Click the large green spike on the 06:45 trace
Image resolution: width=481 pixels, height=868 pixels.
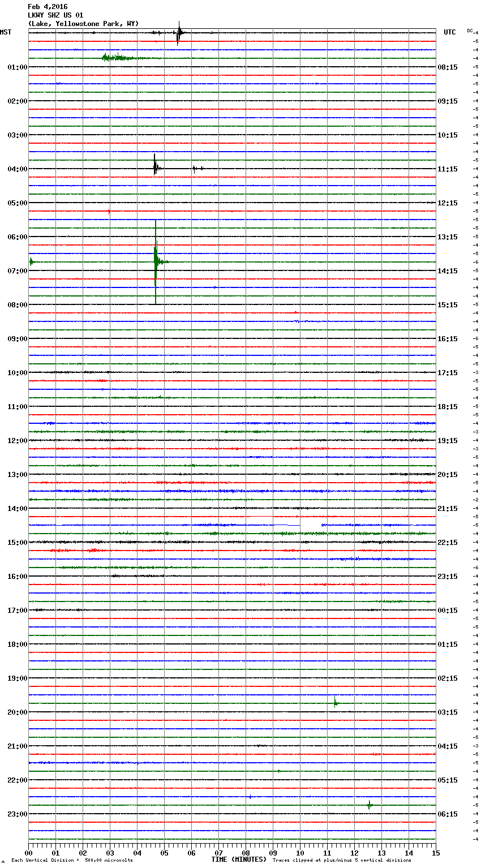click(156, 261)
